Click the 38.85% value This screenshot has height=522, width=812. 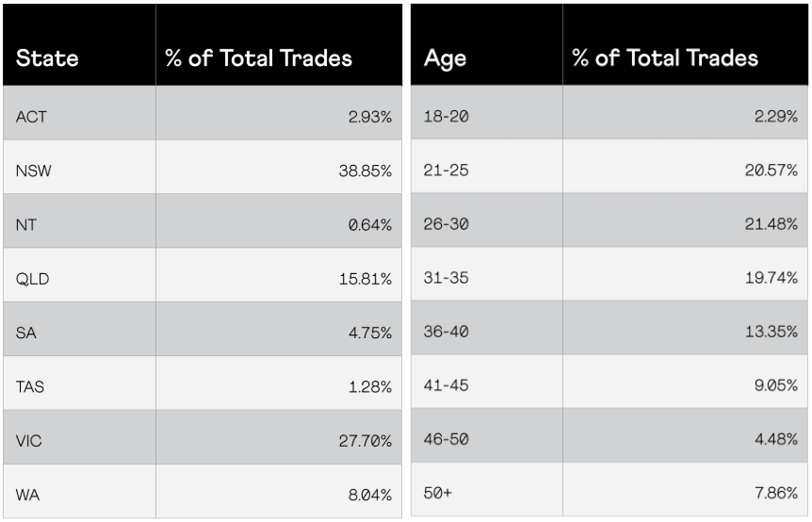tap(365, 171)
